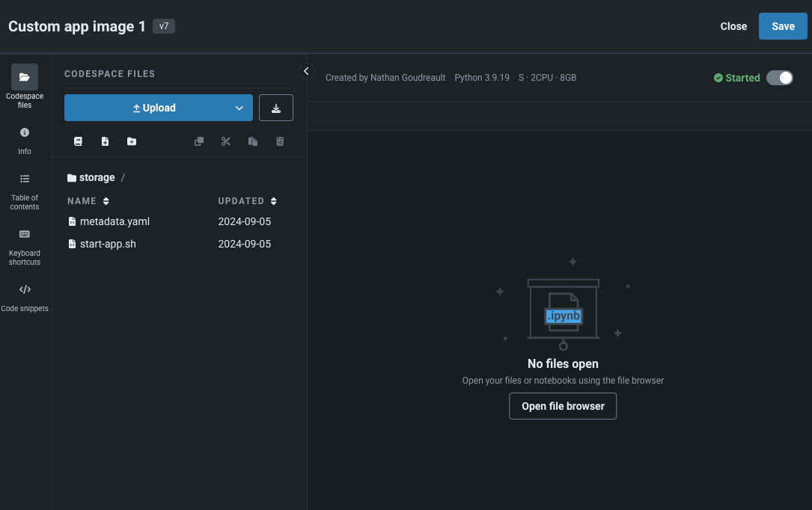Toggle the Started session switch off
The image size is (812, 510).
[779, 78]
